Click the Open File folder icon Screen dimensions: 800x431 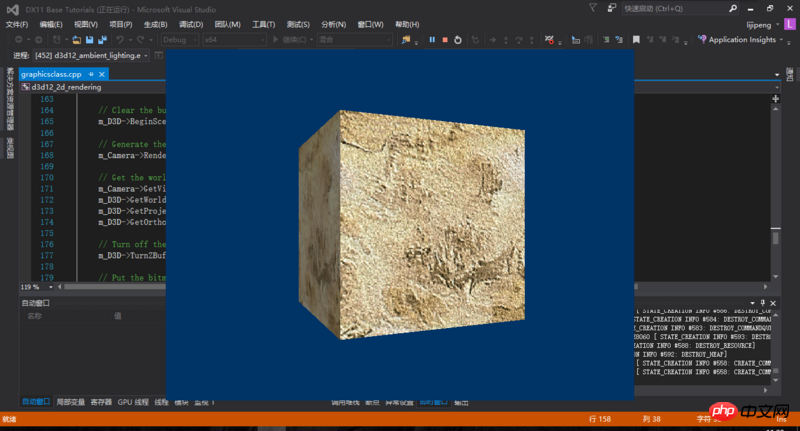click(x=75, y=40)
